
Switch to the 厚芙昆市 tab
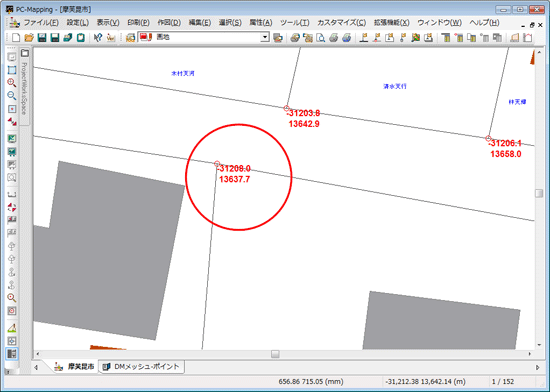click(x=75, y=367)
